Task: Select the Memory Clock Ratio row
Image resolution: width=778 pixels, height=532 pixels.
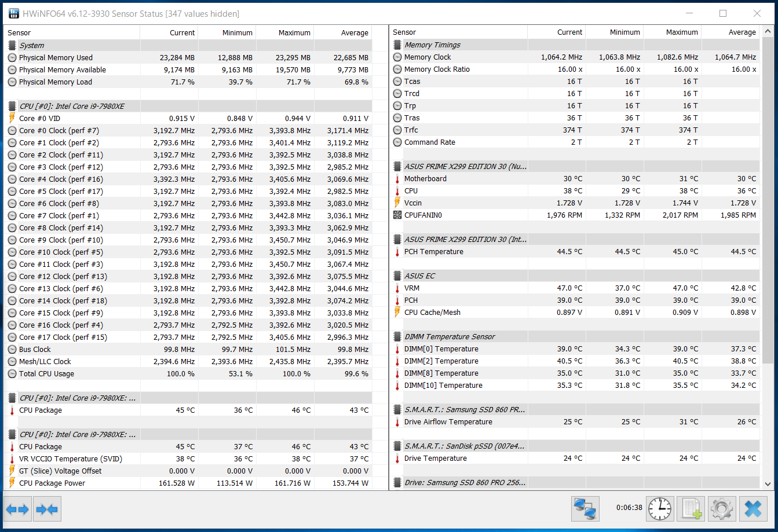Action: 575,69
